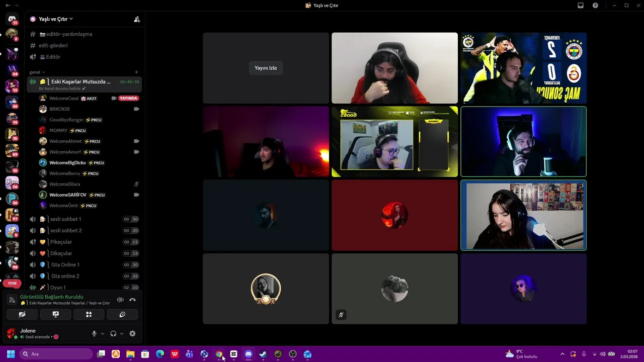Toggle noise suppression waveform icon

[x=120, y=300]
